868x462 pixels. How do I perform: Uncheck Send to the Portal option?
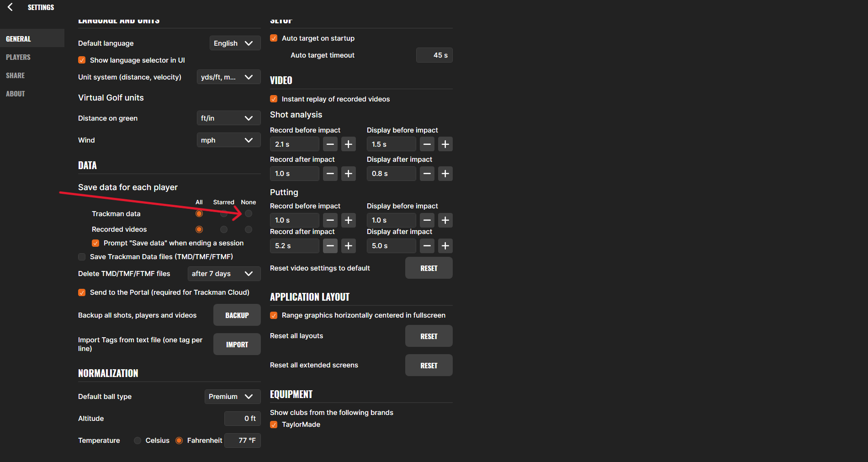pos(82,292)
